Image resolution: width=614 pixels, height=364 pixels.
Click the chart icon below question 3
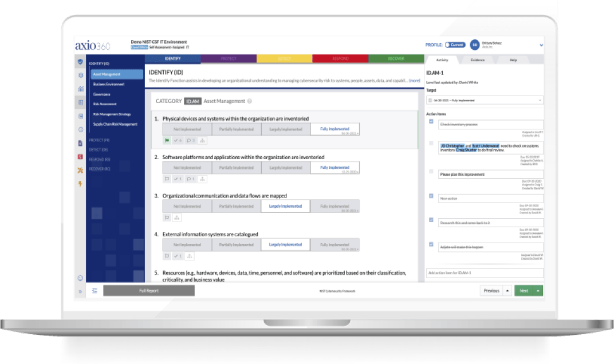(176, 218)
